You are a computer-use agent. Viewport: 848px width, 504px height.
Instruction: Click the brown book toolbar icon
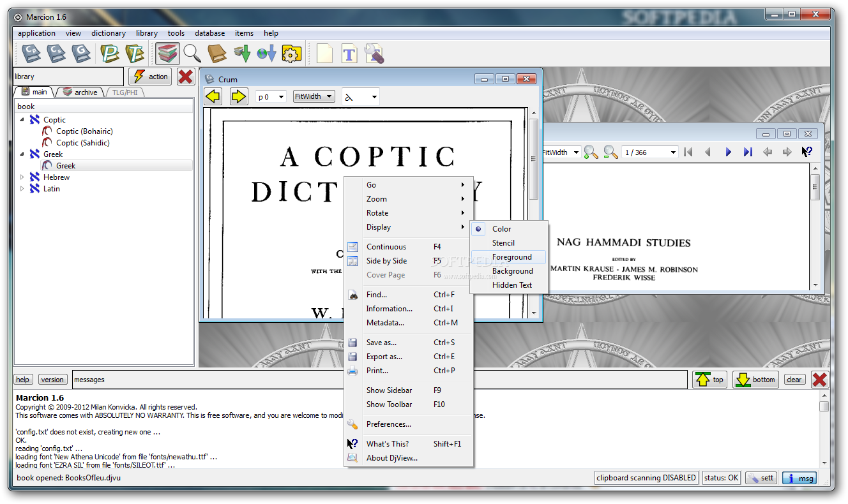point(217,54)
